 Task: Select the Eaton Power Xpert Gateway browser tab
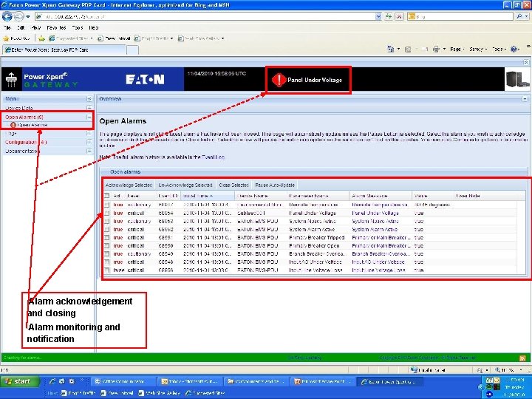[x=64, y=50]
